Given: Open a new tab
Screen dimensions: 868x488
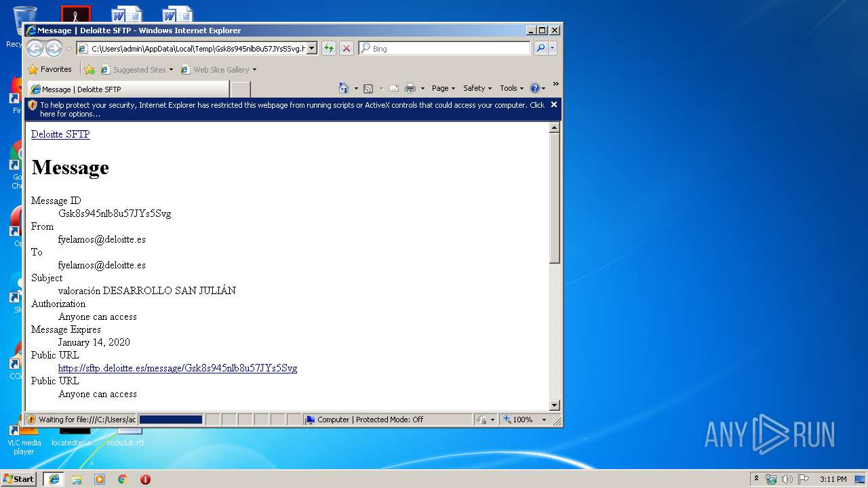Looking at the screenshot, I should (x=240, y=89).
